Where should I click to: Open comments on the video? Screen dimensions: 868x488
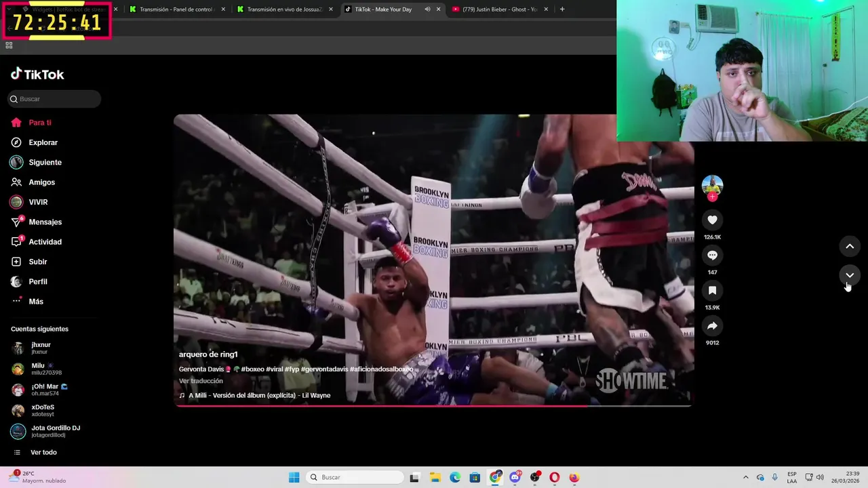(712, 255)
